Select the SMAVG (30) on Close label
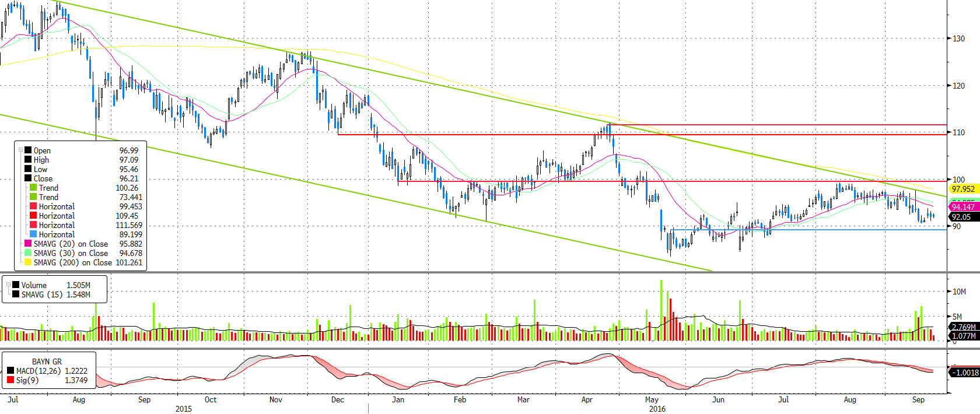This screenshot has width=980, height=414. [71, 253]
